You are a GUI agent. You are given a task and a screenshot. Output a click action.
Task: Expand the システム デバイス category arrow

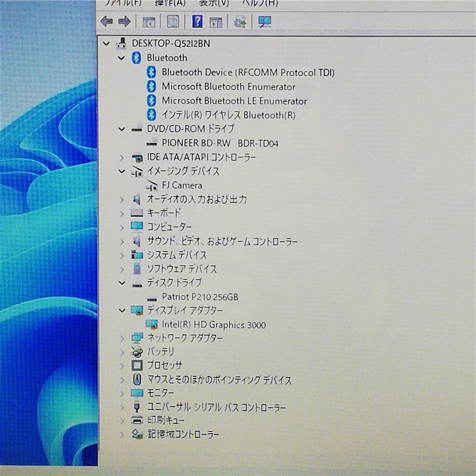[122, 255]
